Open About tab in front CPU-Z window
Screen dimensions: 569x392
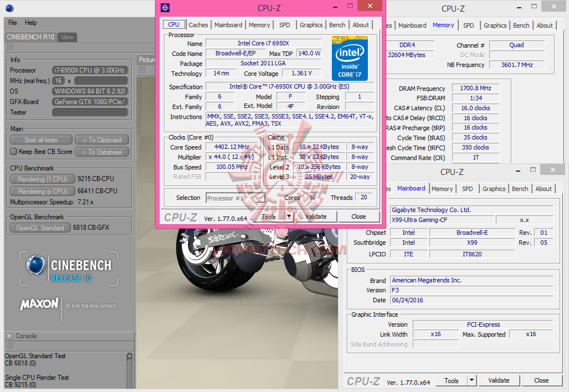coord(361,25)
